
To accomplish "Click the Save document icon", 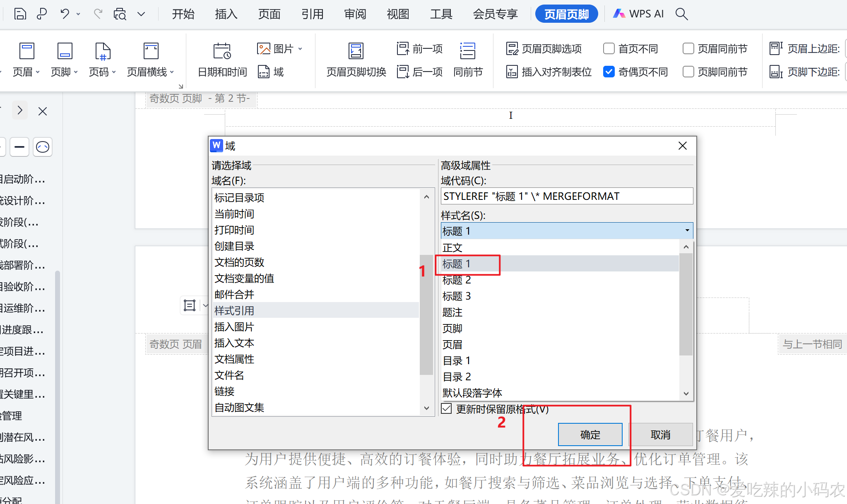I will (x=20, y=14).
